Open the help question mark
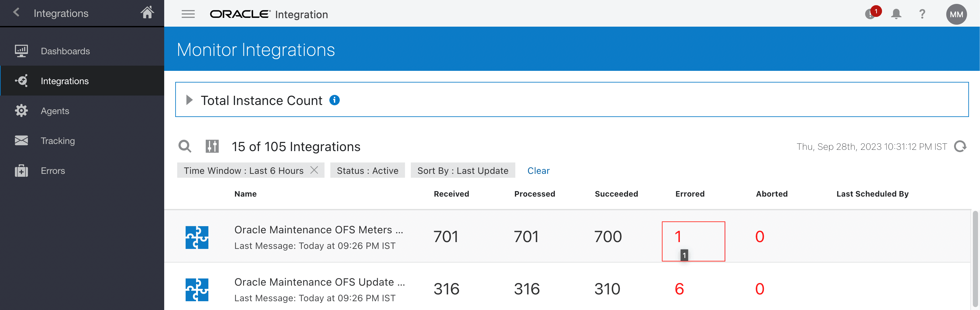Screen dimensions: 980x310 922,14
